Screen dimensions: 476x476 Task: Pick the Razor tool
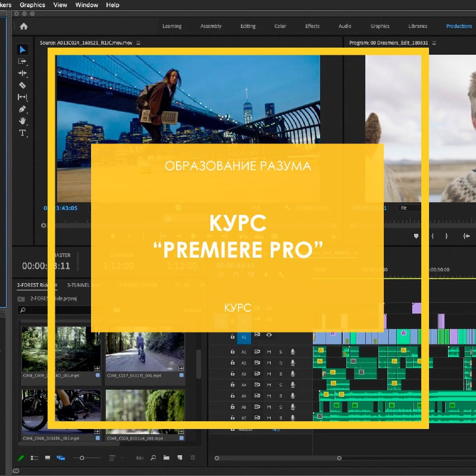[x=23, y=85]
